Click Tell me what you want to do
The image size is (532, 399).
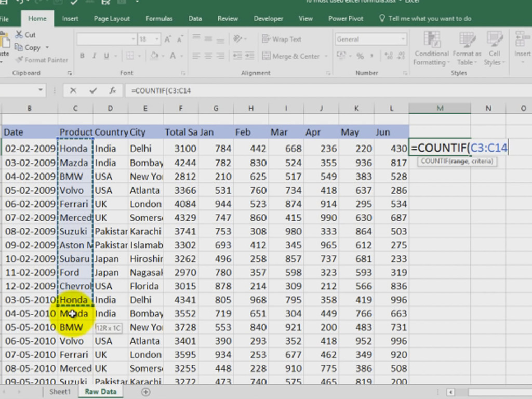tap(425, 19)
